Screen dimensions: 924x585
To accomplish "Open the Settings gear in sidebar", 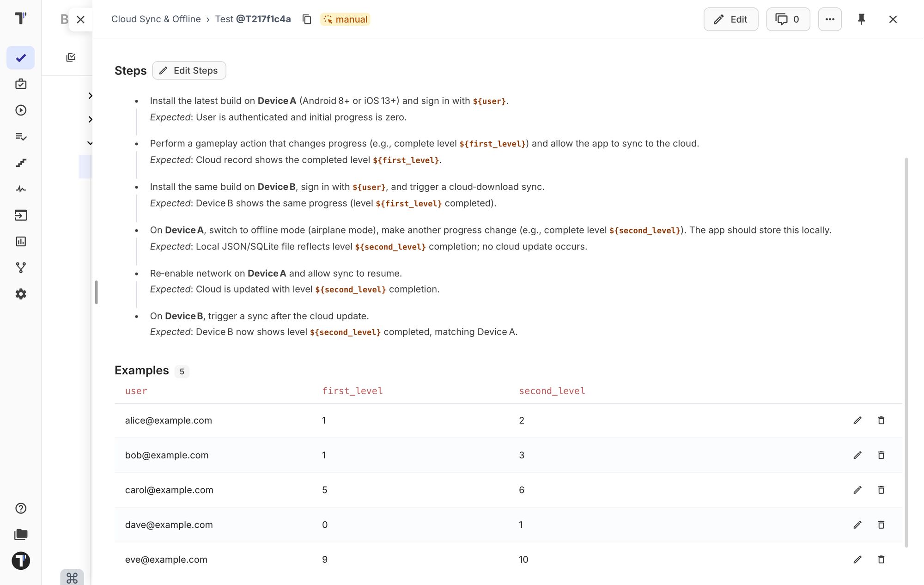I will [x=21, y=294].
